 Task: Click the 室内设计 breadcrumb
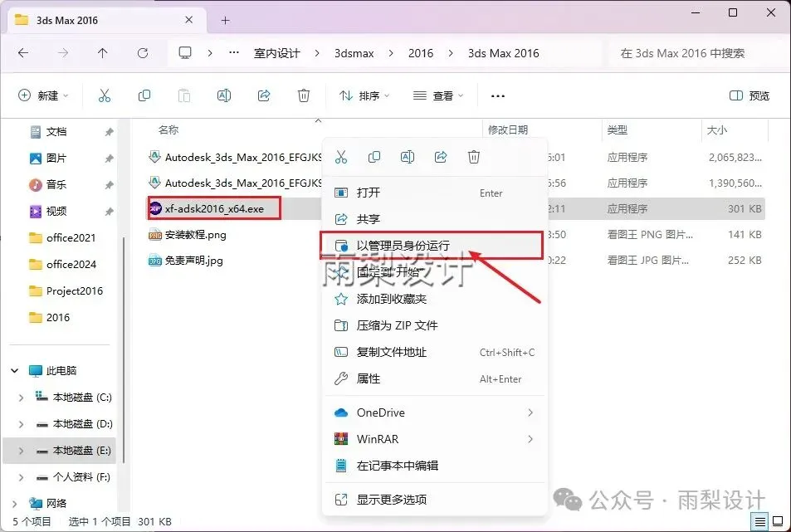277,53
